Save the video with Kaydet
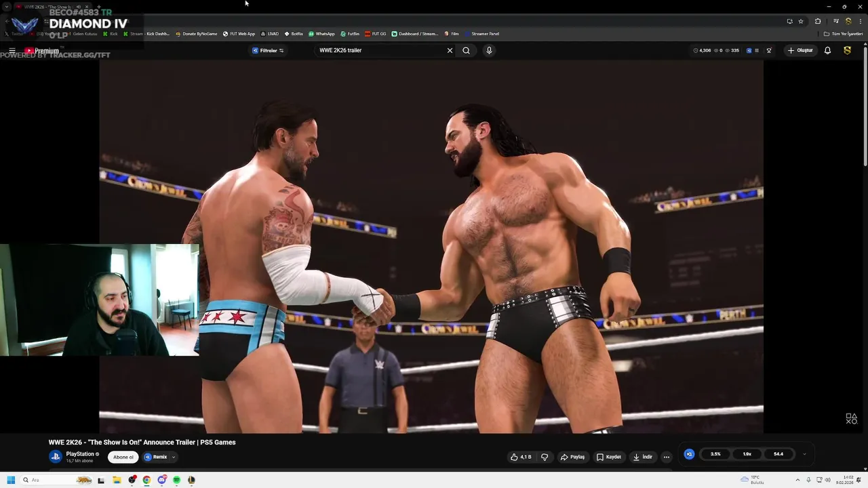Image resolution: width=868 pixels, height=488 pixels. click(x=609, y=457)
